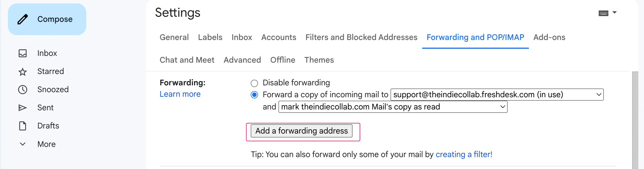Click the Sent arrow icon
This screenshot has width=644, height=169.
(23, 108)
